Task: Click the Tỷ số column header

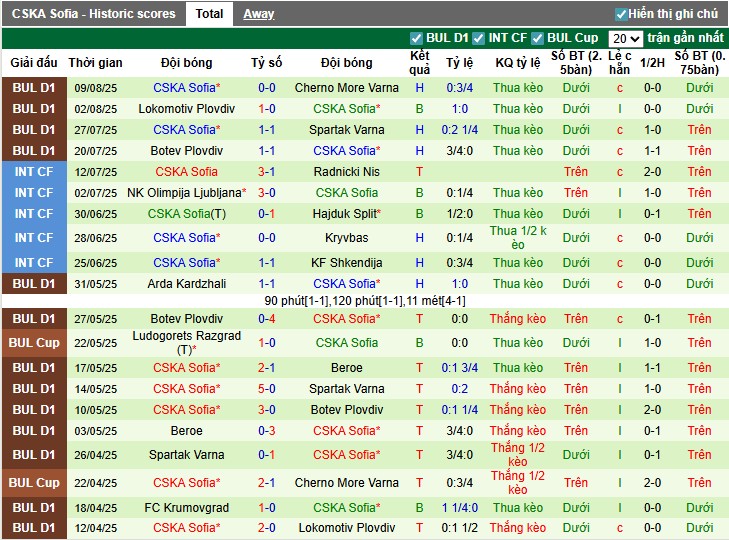Action: click(267, 62)
